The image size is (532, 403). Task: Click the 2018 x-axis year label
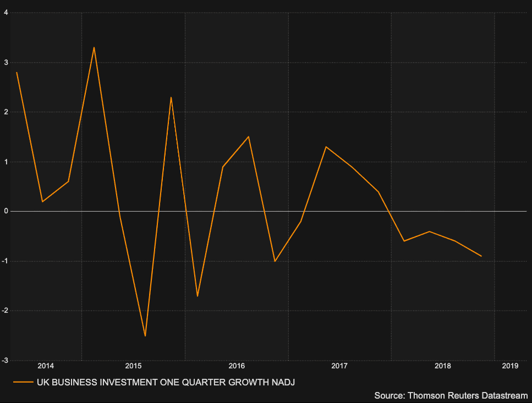pyautogui.click(x=442, y=366)
